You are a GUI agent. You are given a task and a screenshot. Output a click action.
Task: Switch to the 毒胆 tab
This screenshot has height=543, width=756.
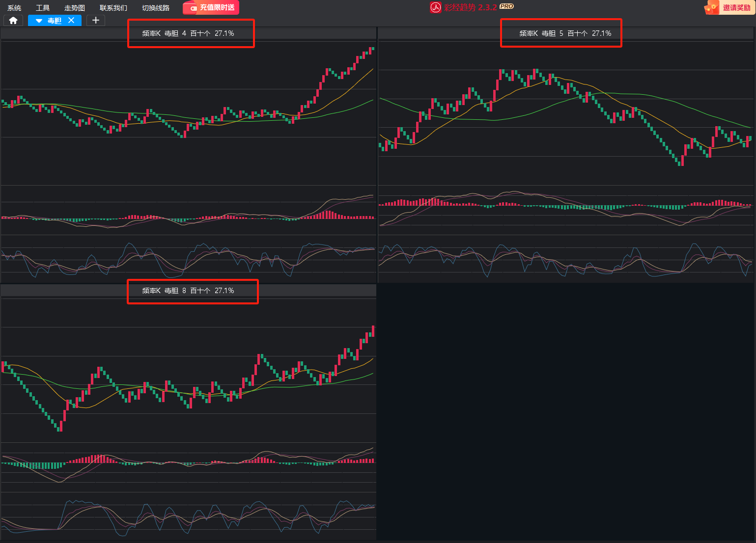[x=55, y=21]
